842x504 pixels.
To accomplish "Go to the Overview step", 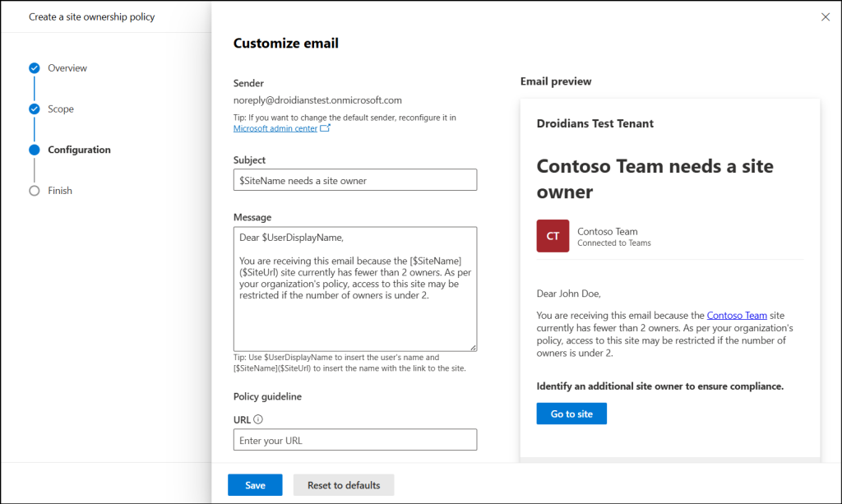I will pos(67,68).
